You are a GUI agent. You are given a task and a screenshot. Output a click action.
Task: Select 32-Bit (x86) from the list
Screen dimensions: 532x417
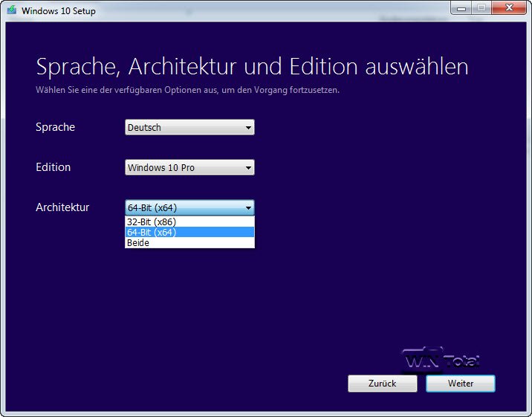coord(189,222)
